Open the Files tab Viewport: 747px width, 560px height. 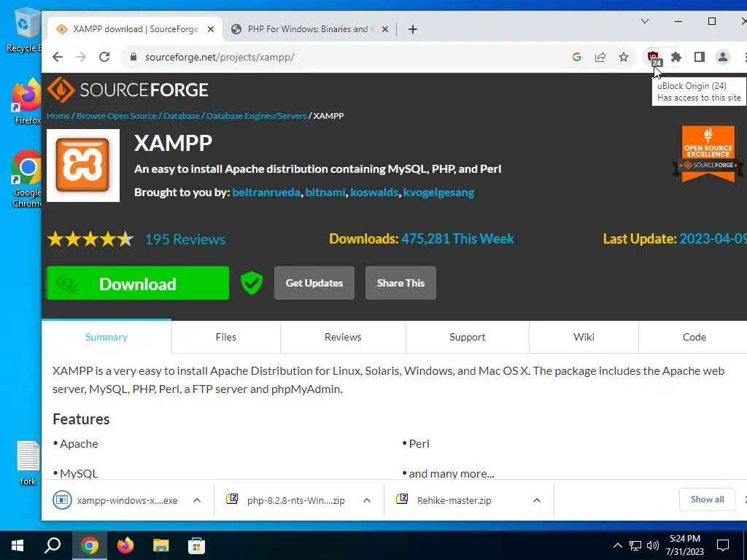(x=226, y=337)
